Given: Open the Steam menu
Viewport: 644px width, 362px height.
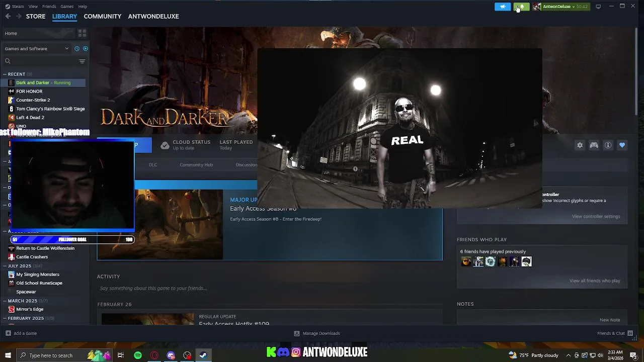Looking at the screenshot, I should click(18, 7).
